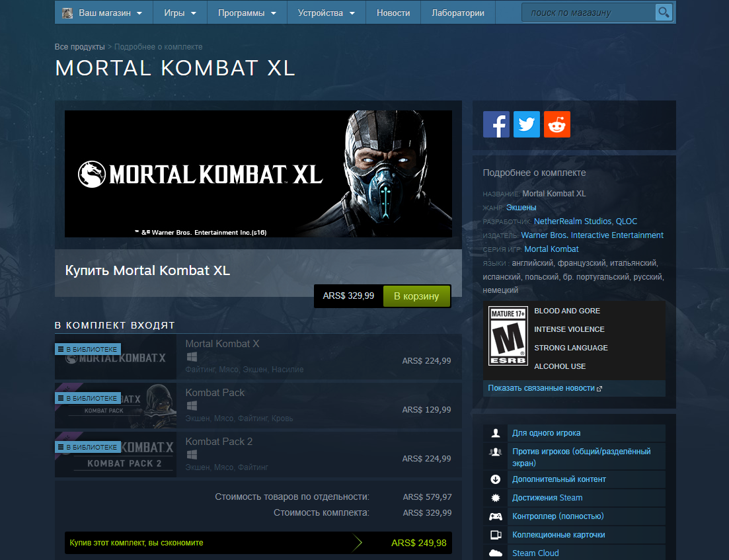Open the Mortal Kombat franchise link
Viewport: 729px width, 560px height.
(x=551, y=249)
